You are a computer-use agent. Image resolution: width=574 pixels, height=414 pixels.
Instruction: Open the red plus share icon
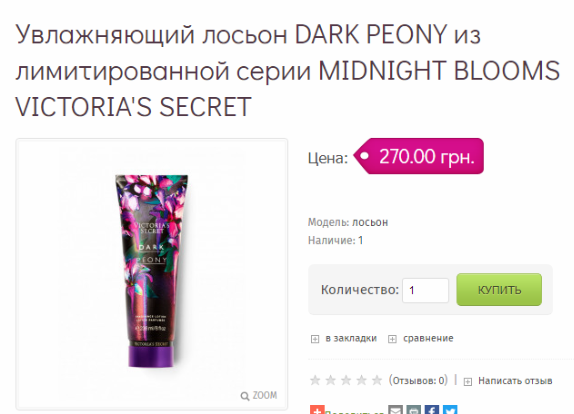pos(317,410)
